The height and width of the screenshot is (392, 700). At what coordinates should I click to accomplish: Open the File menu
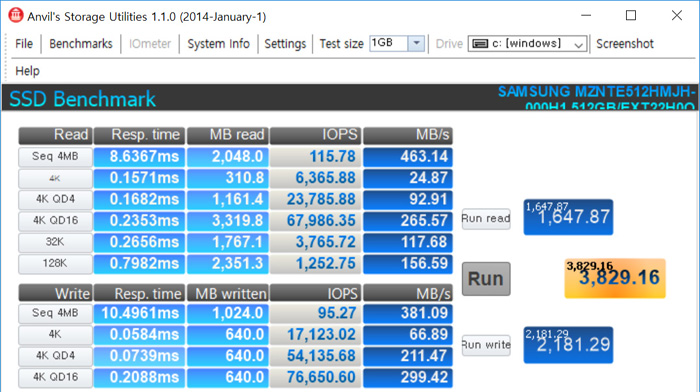(24, 44)
